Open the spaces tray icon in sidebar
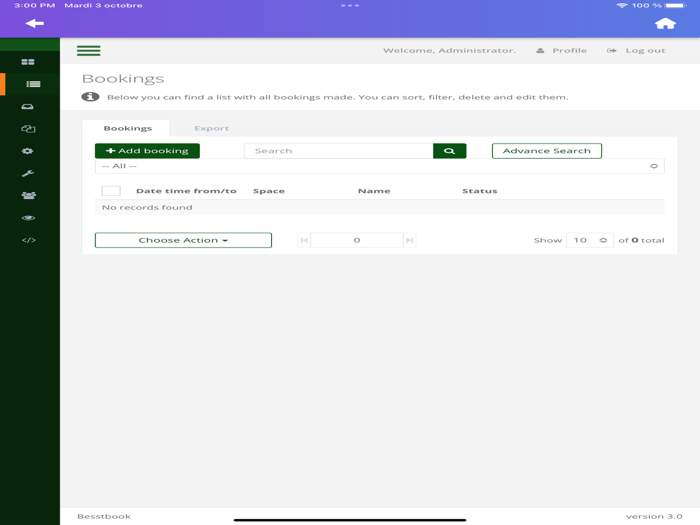This screenshot has width=700, height=525. click(28, 106)
